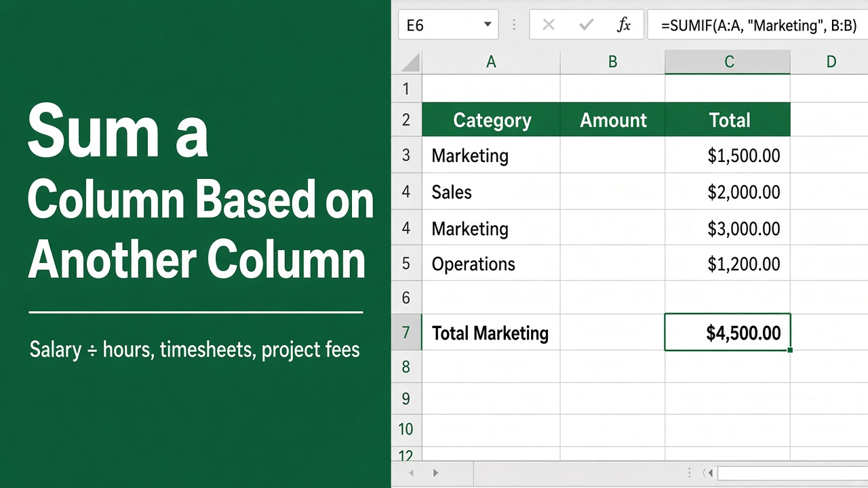
Task: Click the Category header cell
Action: coord(491,120)
